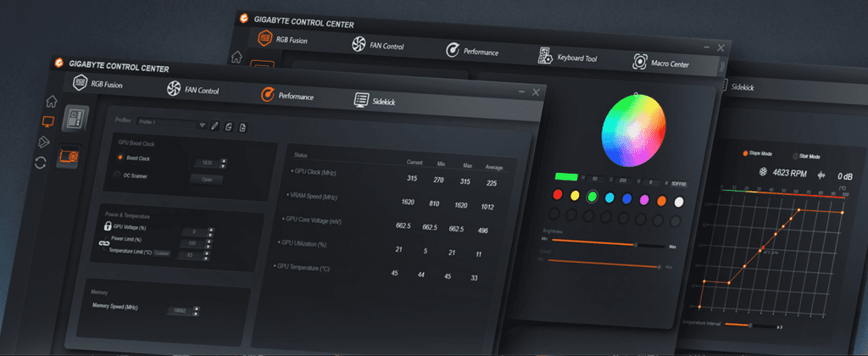
Task: Open the FAN Control tab in back window
Action: [x=378, y=45]
